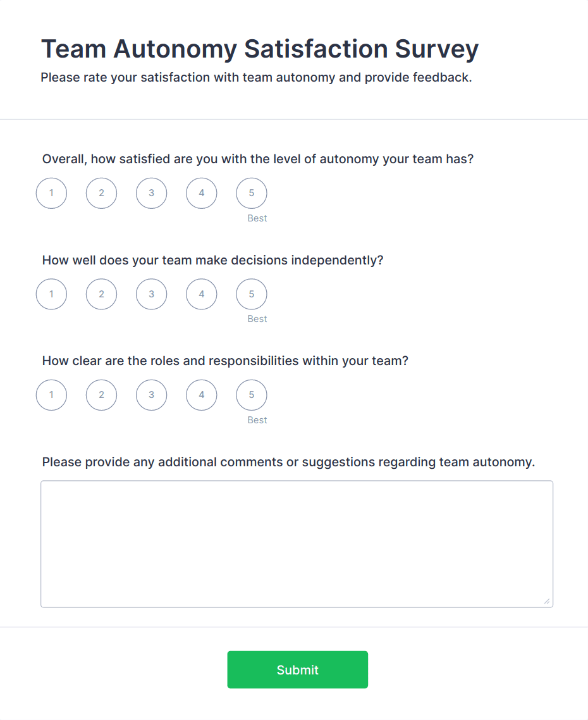Rate overall autonomy satisfaction as 2
The height and width of the screenshot is (720, 588).
[x=101, y=194]
